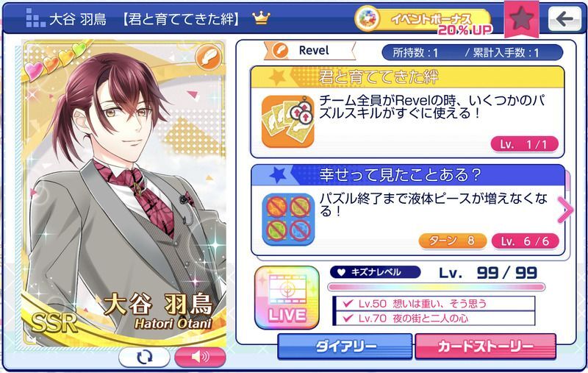Open the LIVE film icon
This screenshot has height=373, width=588.
pyautogui.click(x=287, y=297)
